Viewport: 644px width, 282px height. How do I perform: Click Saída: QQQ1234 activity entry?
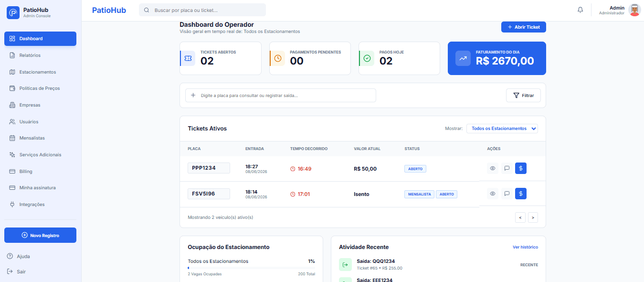tap(438, 264)
